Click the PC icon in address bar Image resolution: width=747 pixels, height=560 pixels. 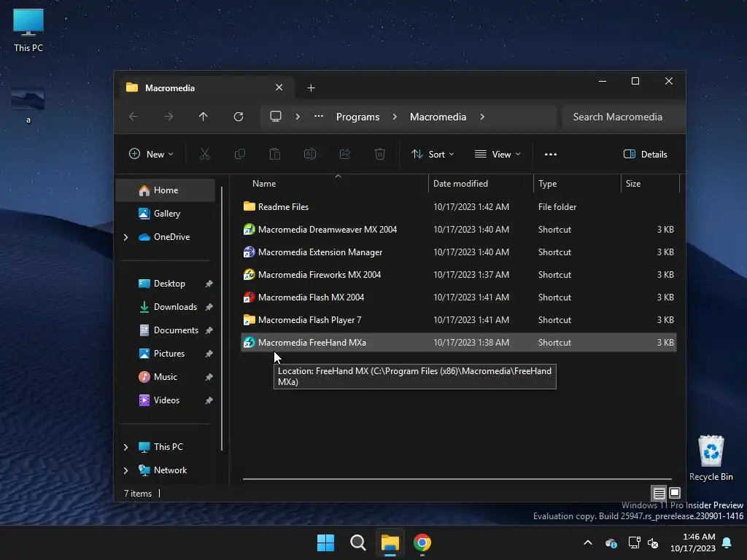point(275,117)
